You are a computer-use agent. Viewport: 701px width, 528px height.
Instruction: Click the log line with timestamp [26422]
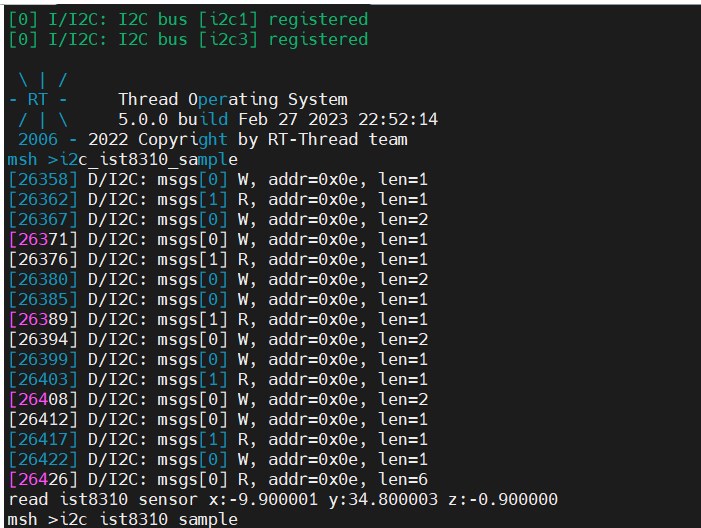(x=218, y=460)
